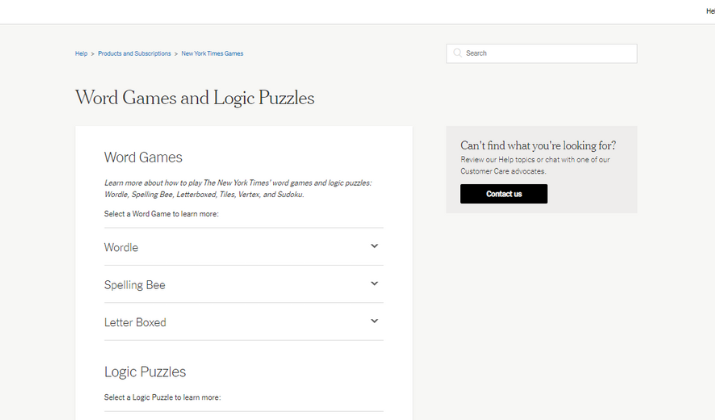Click 'Select a Word Game to learn more' text
715x420 pixels.
point(161,214)
